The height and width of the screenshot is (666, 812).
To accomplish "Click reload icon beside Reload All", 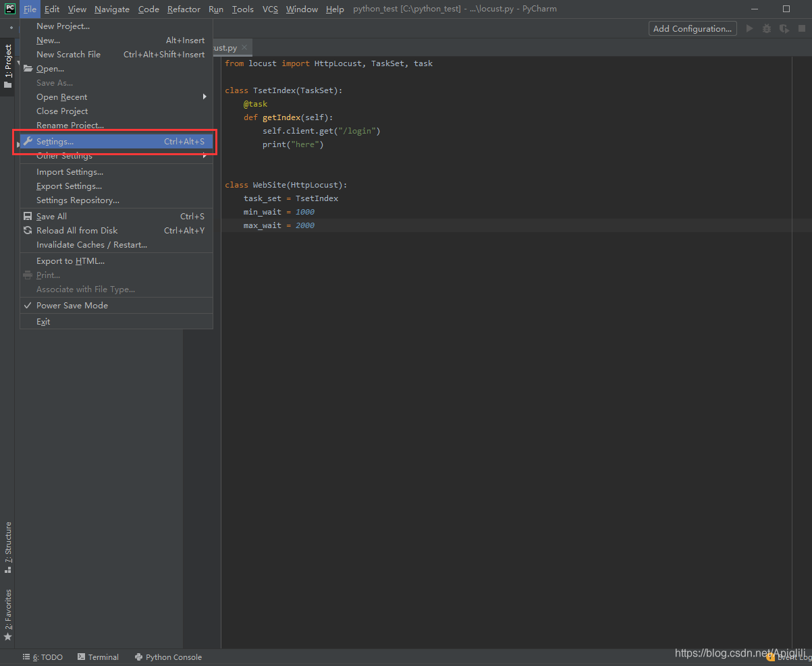I will (28, 231).
